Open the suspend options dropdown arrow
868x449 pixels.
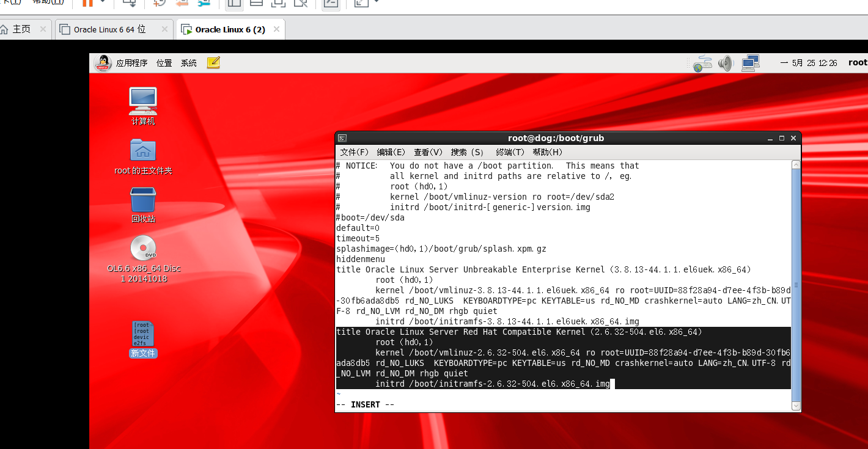click(x=103, y=4)
